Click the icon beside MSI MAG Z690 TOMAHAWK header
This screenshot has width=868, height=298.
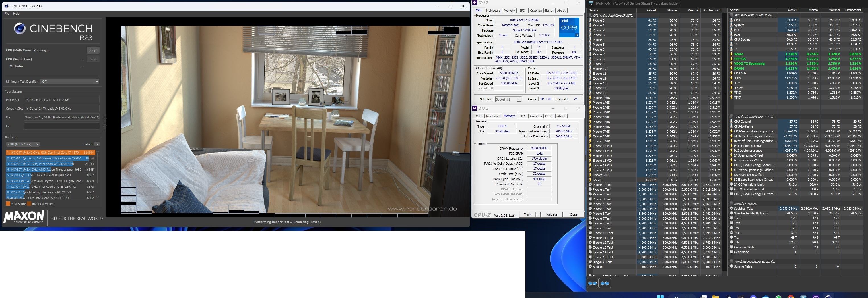[x=731, y=15]
